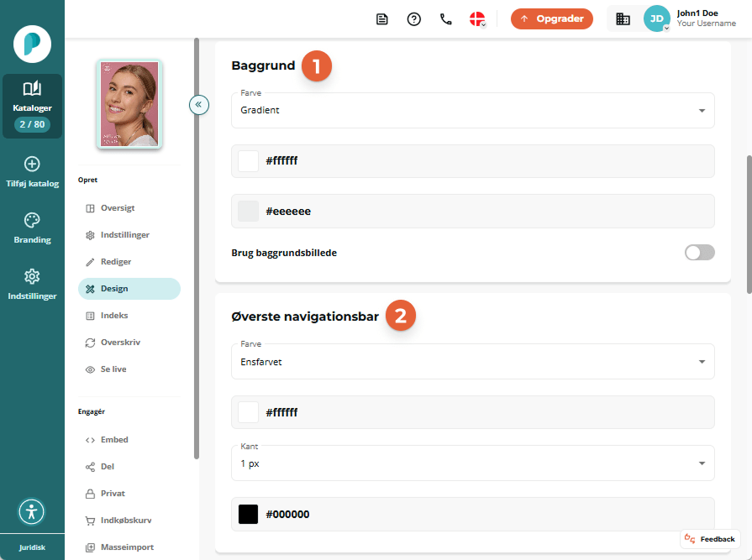This screenshot has height=560, width=752.
Task: Click the main page vertical scrollbar
Action: click(x=749, y=224)
